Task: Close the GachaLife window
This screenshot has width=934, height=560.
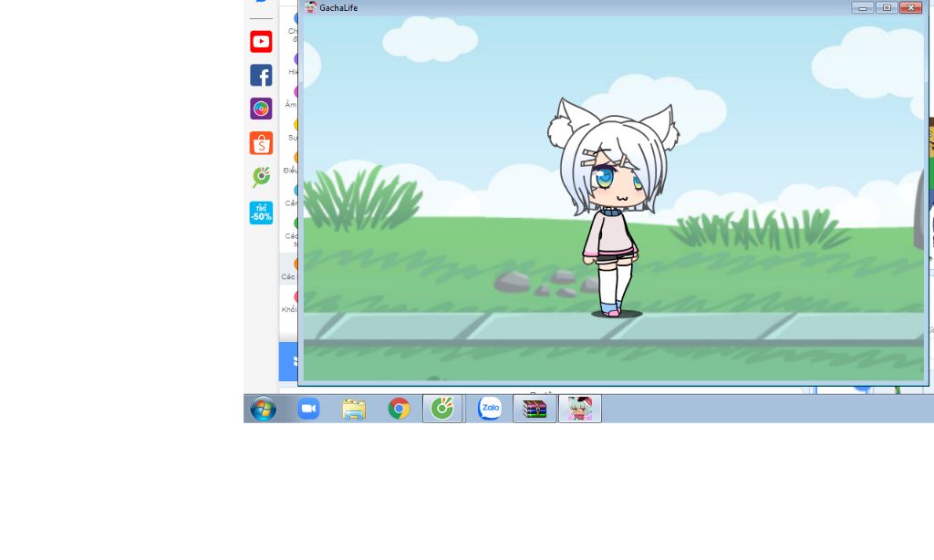Action: pos(911,7)
